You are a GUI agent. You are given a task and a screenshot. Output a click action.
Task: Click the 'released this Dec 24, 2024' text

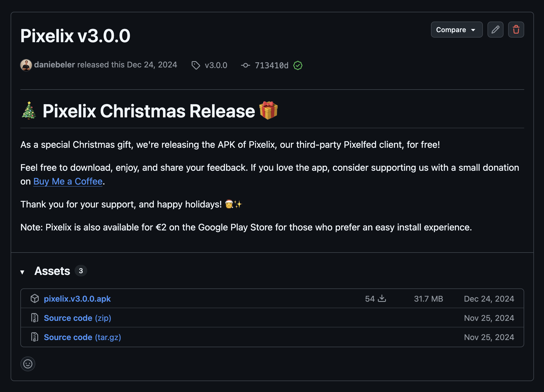127,65
